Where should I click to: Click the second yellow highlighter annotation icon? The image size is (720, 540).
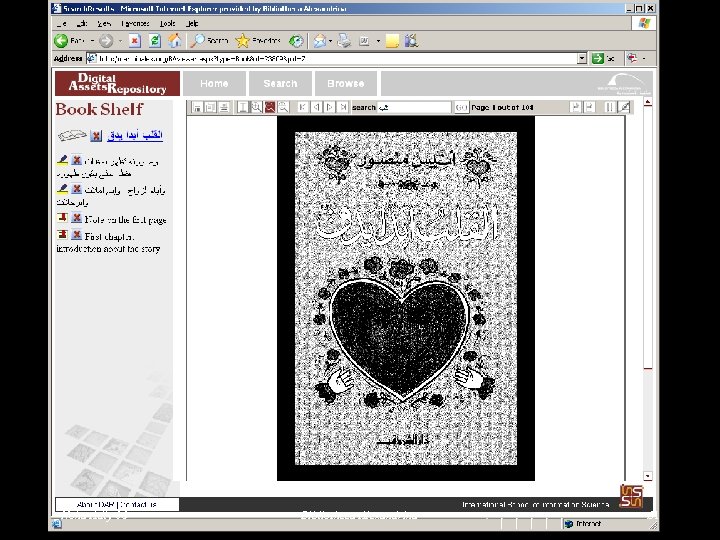click(x=62, y=188)
